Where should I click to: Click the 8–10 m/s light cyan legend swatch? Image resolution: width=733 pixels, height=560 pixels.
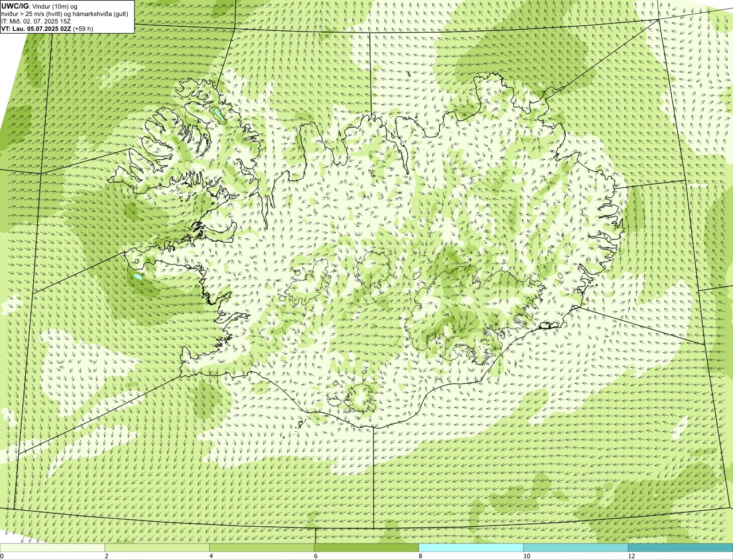(x=471, y=548)
